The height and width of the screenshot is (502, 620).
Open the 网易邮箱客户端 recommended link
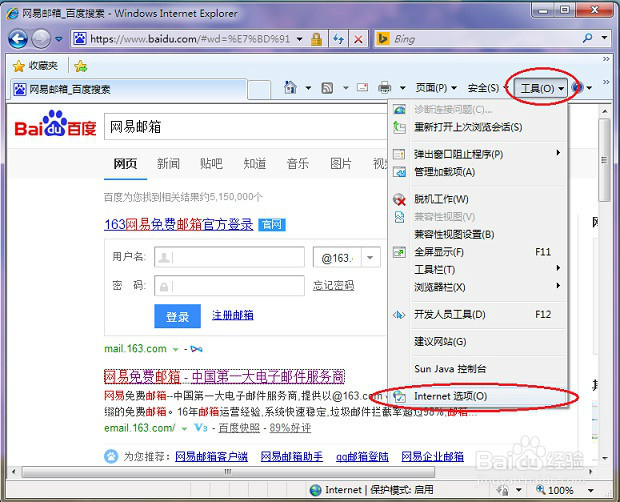pos(212,457)
